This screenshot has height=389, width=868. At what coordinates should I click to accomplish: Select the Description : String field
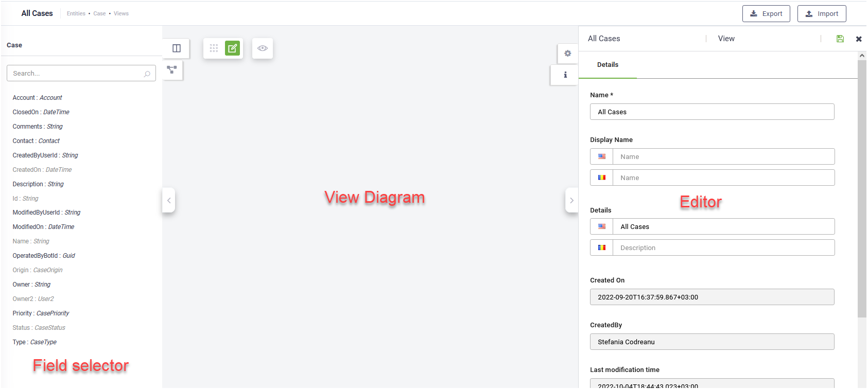click(38, 184)
